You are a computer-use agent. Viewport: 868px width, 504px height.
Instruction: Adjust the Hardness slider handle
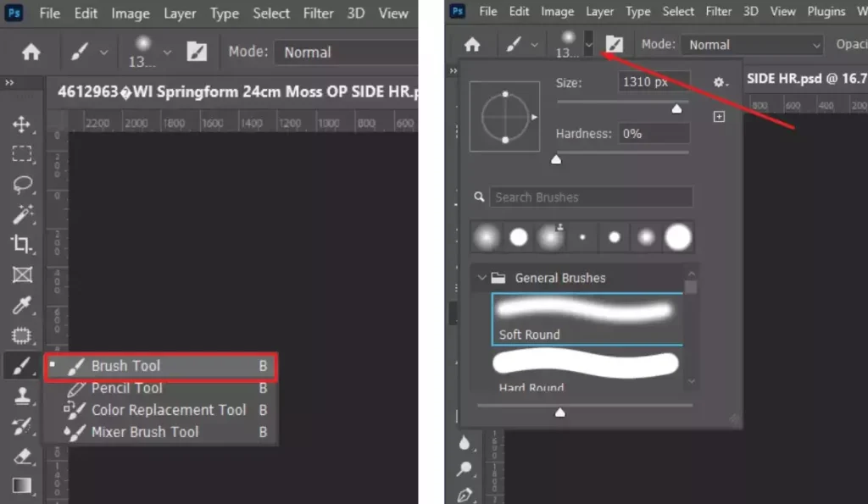tap(556, 158)
